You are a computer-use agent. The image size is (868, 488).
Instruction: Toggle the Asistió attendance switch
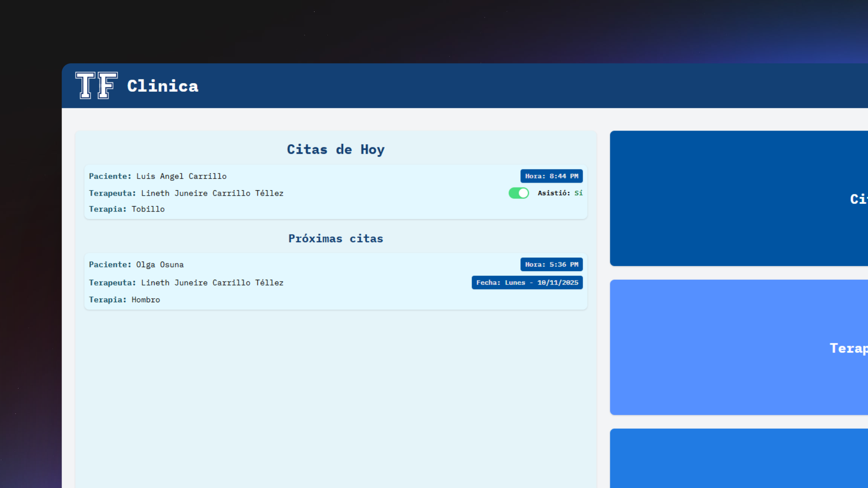pyautogui.click(x=519, y=193)
